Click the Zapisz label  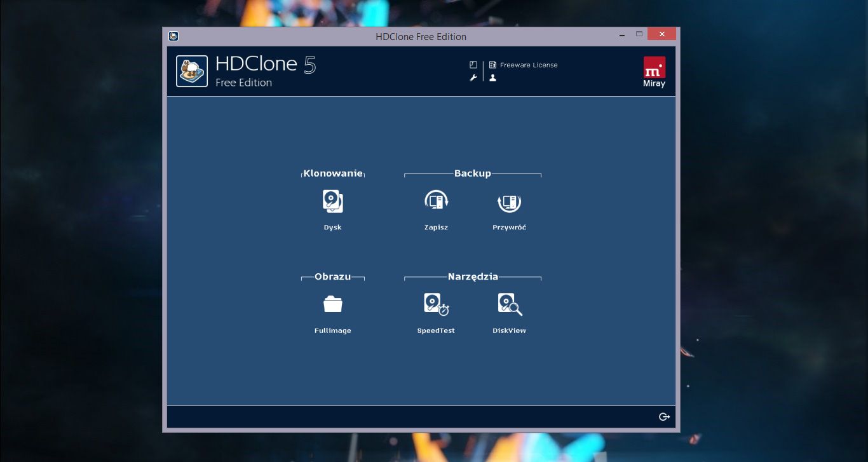pyautogui.click(x=437, y=228)
